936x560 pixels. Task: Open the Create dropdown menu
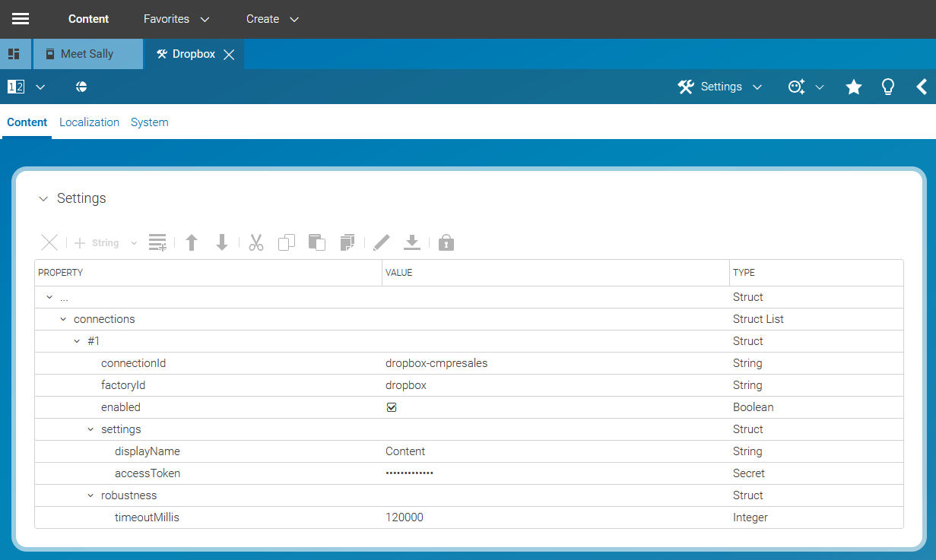(x=272, y=19)
